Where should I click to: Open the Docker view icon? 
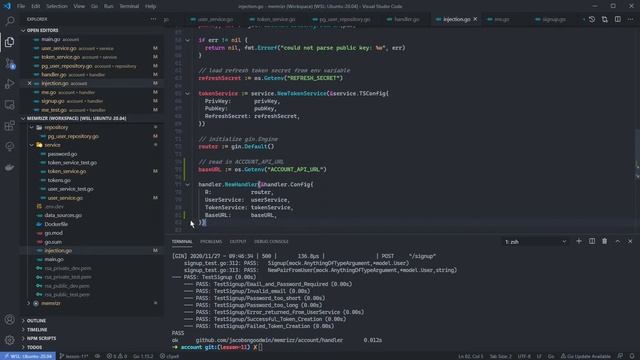(10, 167)
